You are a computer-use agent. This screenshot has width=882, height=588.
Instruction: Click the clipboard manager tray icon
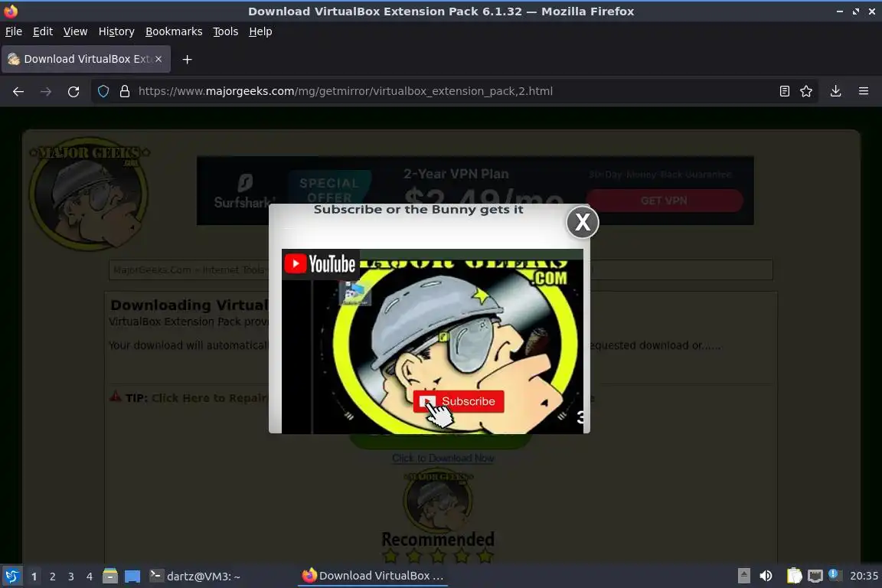[x=794, y=576]
